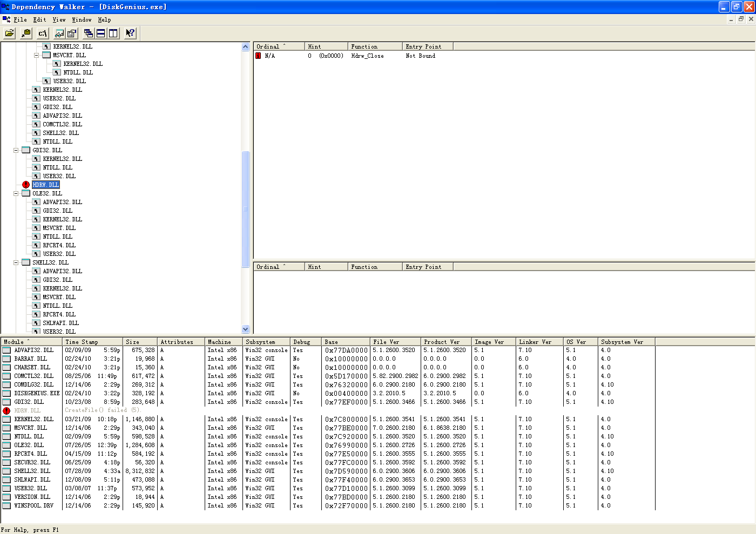
Task: Click CHARSET.DLL icon in module list
Action: click(6, 367)
